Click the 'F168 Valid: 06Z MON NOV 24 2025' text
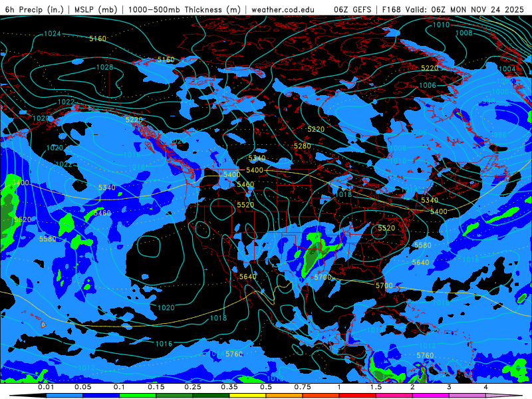The width and height of the screenshot is (532, 399). (x=453, y=9)
